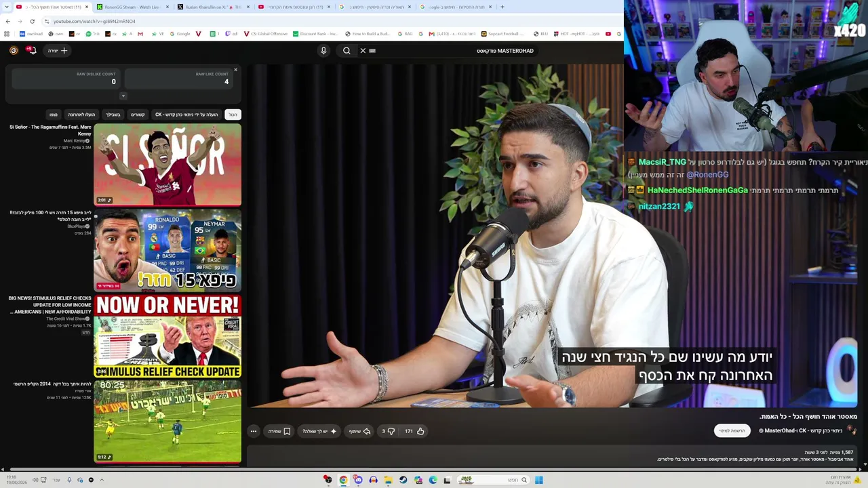The height and width of the screenshot is (488, 868).
Task: Clear the YouTube search box text
Action: tap(363, 51)
